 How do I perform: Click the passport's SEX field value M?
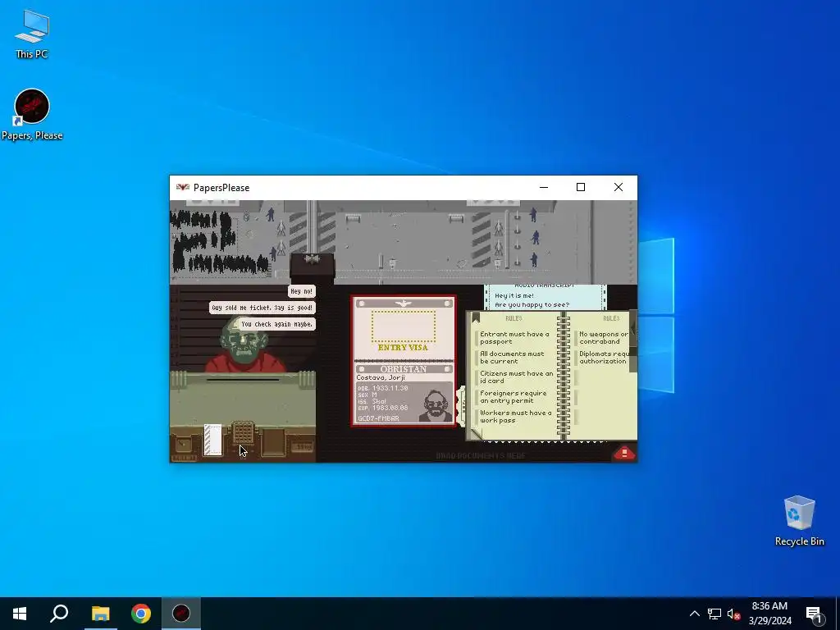[x=374, y=395]
